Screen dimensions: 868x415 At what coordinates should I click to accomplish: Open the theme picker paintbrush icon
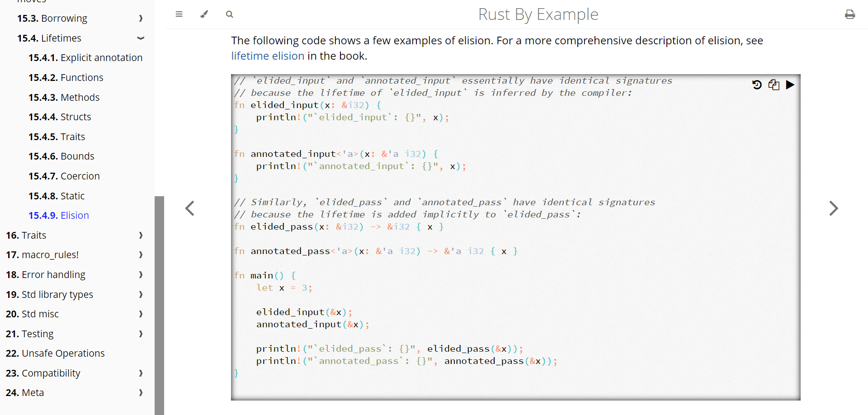coord(204,14)
